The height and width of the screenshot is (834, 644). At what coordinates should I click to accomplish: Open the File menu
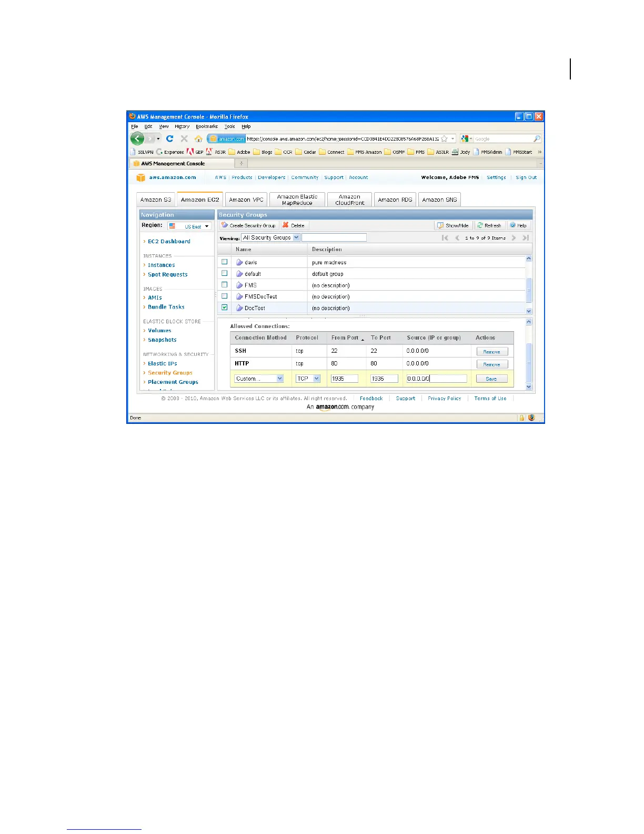click(x=134, y=126)
